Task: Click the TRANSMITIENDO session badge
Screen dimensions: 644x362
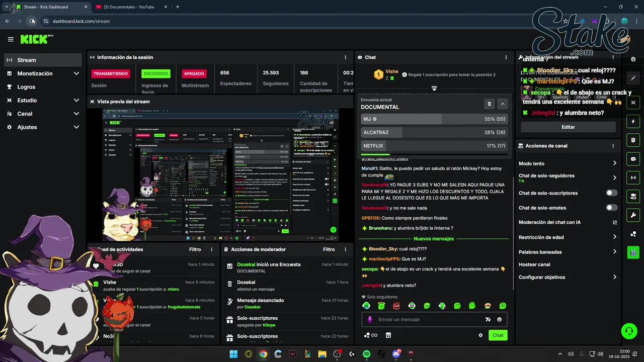Action: click(x=111, y=73)
